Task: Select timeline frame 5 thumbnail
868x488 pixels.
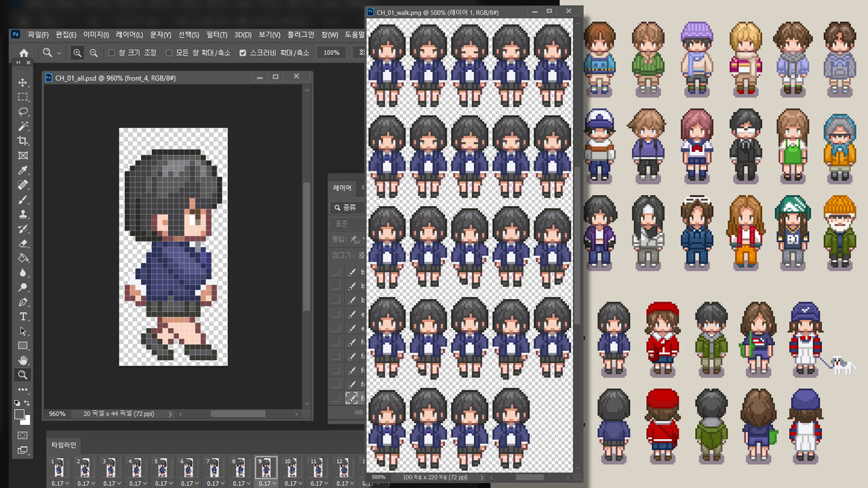Action: (161, 467)
